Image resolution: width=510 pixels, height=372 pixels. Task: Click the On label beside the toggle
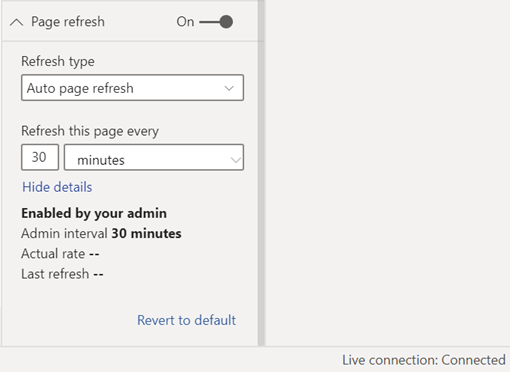[185, 22]
